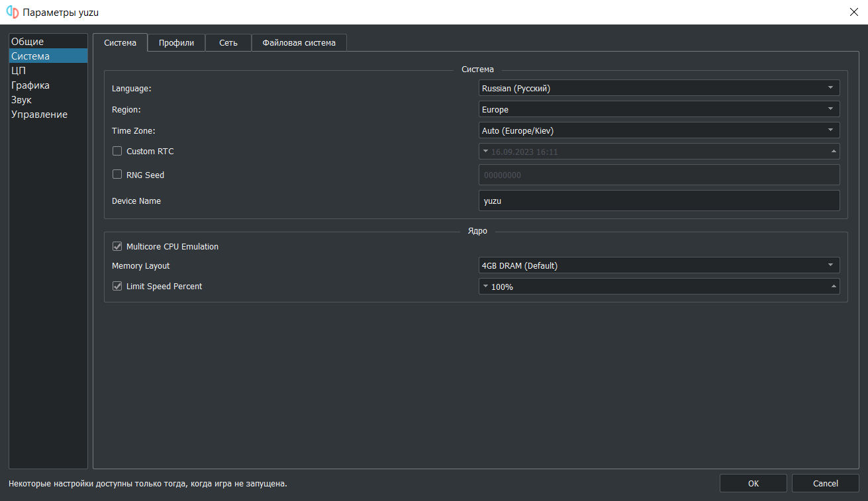The height and width of the screenshot is (501, 868).
Task: Click the Ядро group heading
Action: tap(477, 231)
